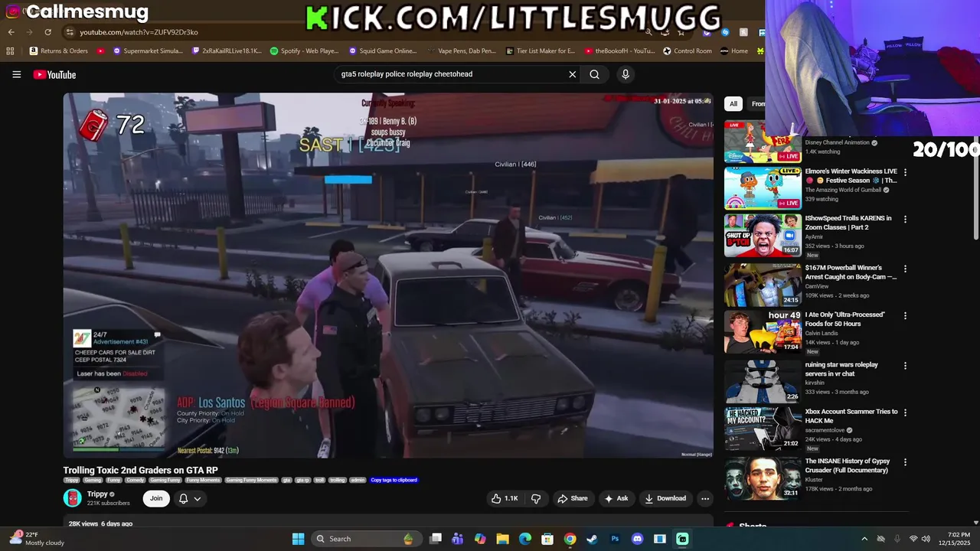
Task: Dislike the video with thumbs down
Action: point(536,498)
